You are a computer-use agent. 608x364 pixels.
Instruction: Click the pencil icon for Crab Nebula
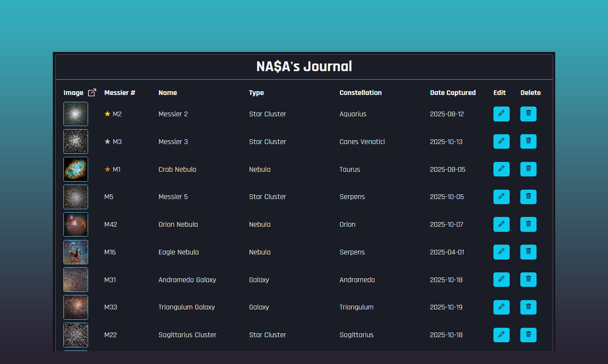[501, 169]
